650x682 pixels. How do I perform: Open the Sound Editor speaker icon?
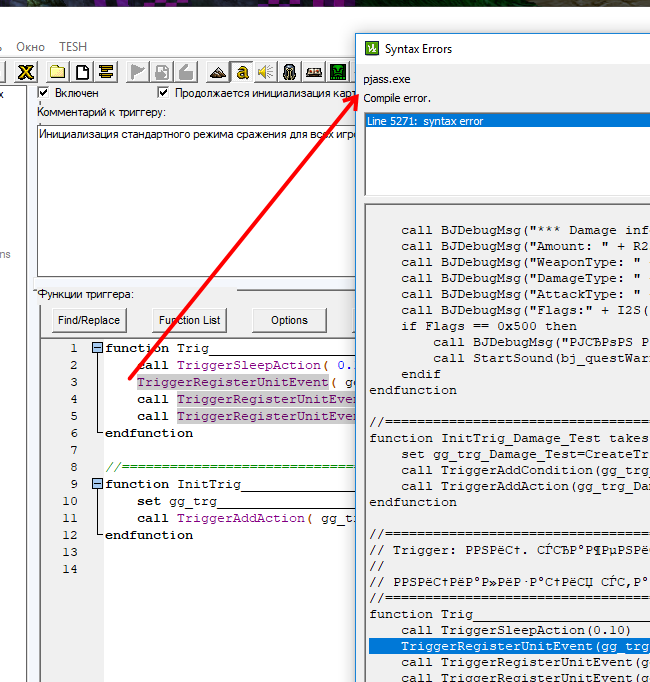click(x=265, y=72)
